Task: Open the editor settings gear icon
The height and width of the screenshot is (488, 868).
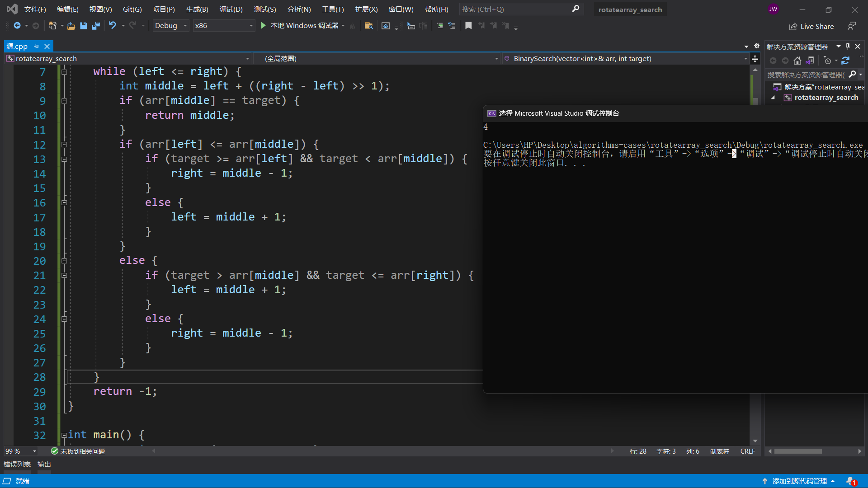Action: (x=757, y=46)
